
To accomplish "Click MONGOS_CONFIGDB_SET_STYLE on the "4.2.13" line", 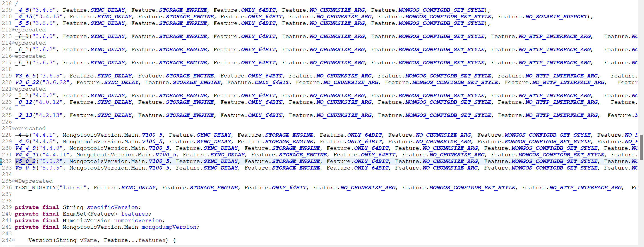I will 448,115.
